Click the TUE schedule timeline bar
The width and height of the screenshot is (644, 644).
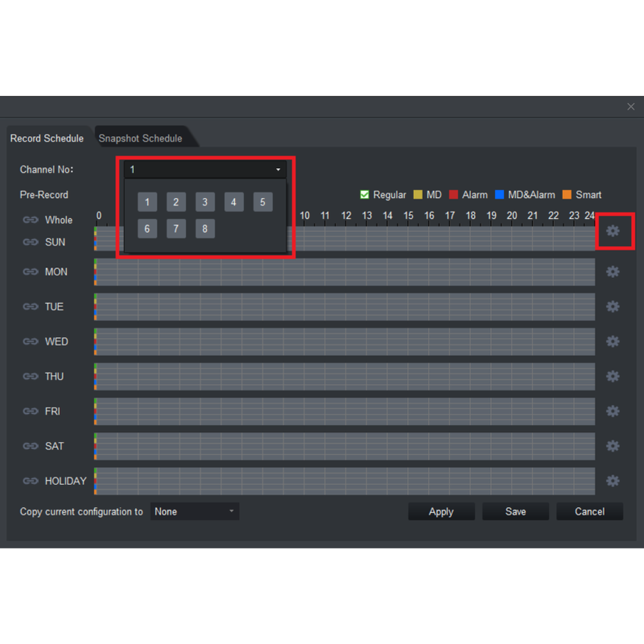[345, 307]
